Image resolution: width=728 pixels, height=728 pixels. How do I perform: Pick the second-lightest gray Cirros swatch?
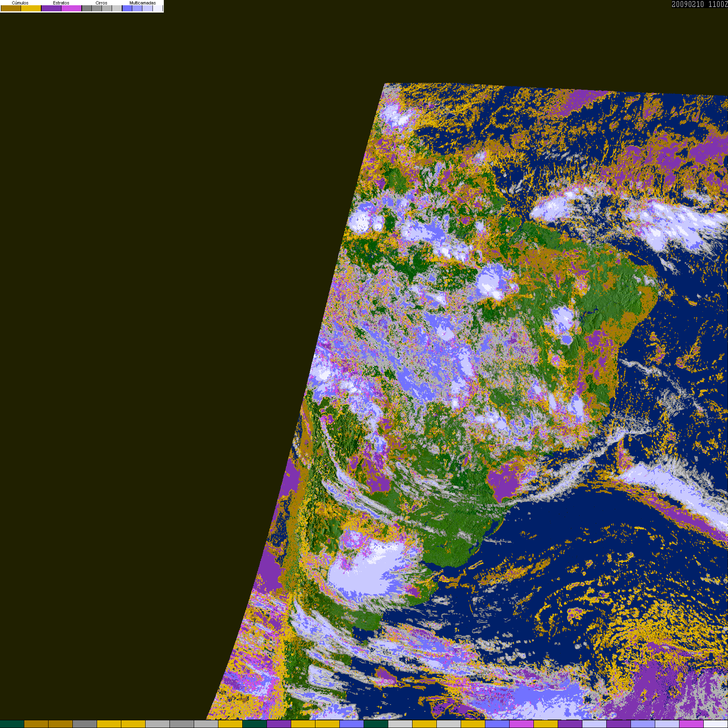click(107, 8)
